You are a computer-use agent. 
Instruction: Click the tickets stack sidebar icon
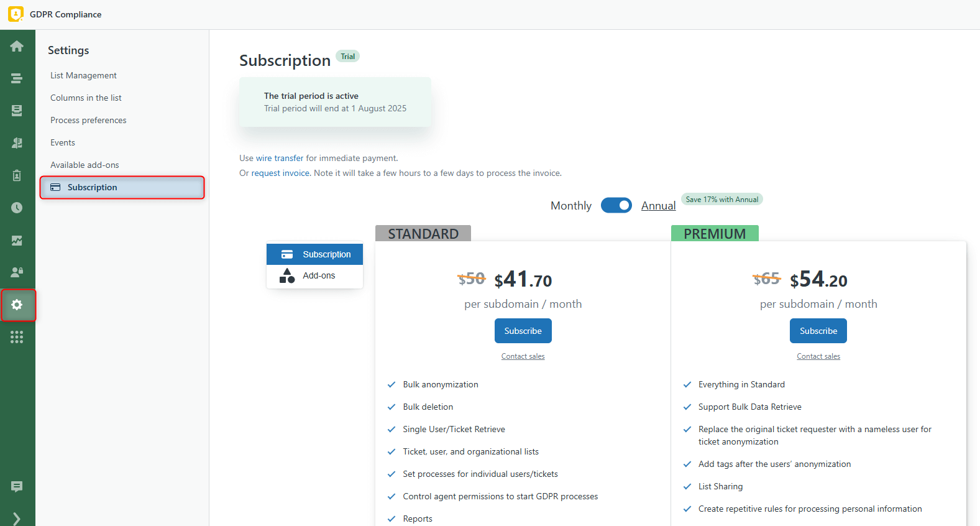pyautogui.click(x=17, y=111)
